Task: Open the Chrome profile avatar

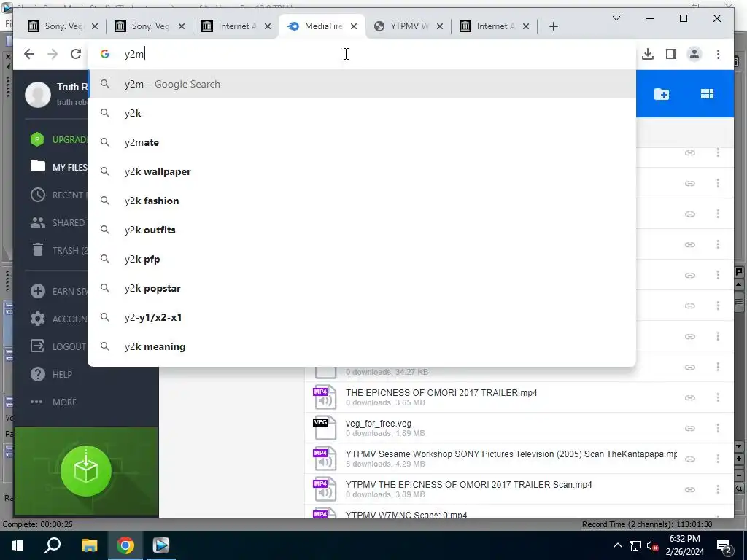Action: click(x=694, y=54)
